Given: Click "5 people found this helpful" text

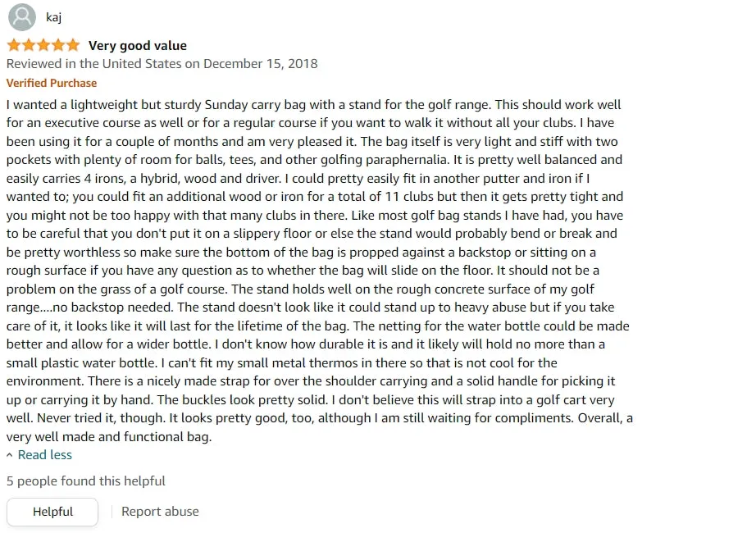Looking at the screenshot, I should click(x=86, y=481).
